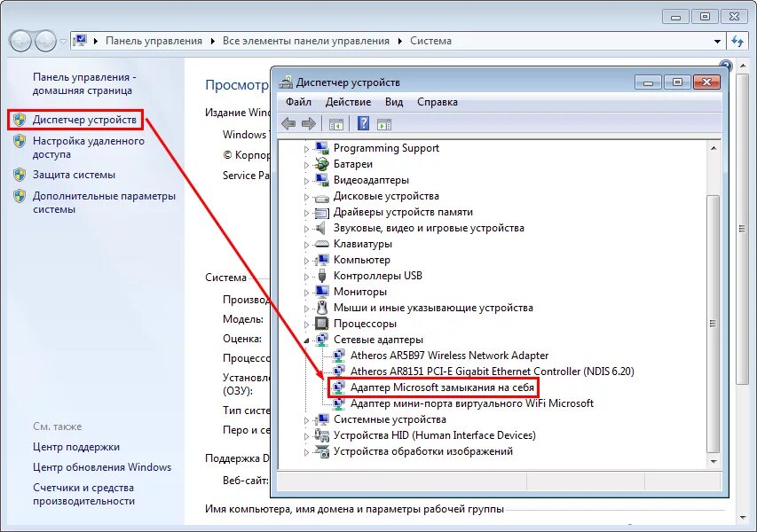Select Atheros AR8151 PCI-E Gigabit Ethernet Controller

click(x=492, y=372)
